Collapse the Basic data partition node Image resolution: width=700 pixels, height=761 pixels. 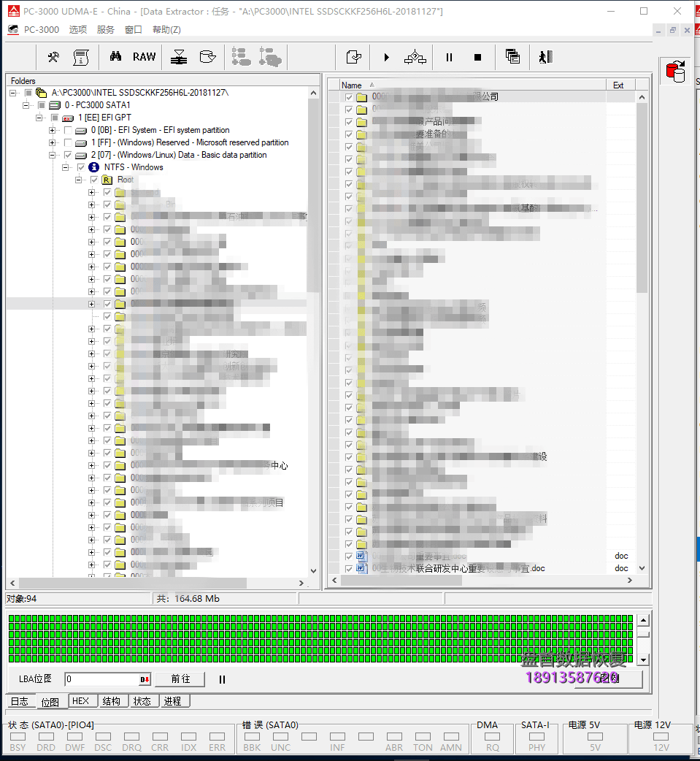pos(52,156)
